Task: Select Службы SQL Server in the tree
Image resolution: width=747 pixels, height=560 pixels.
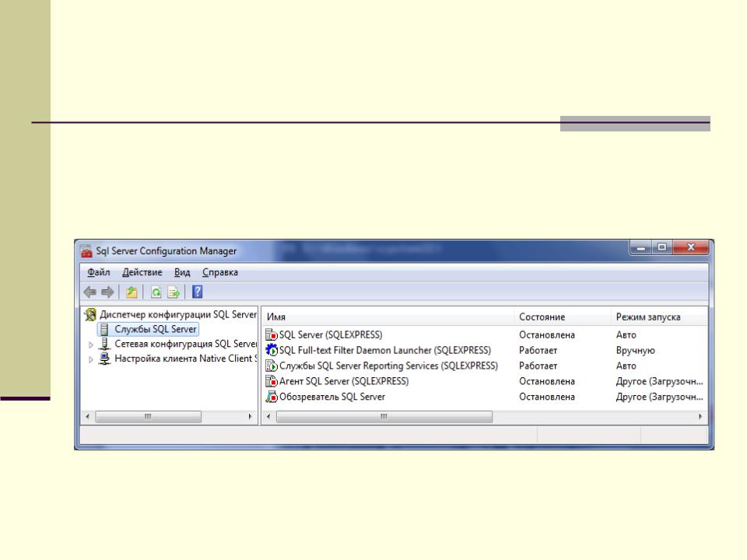Action: point(156,329)
